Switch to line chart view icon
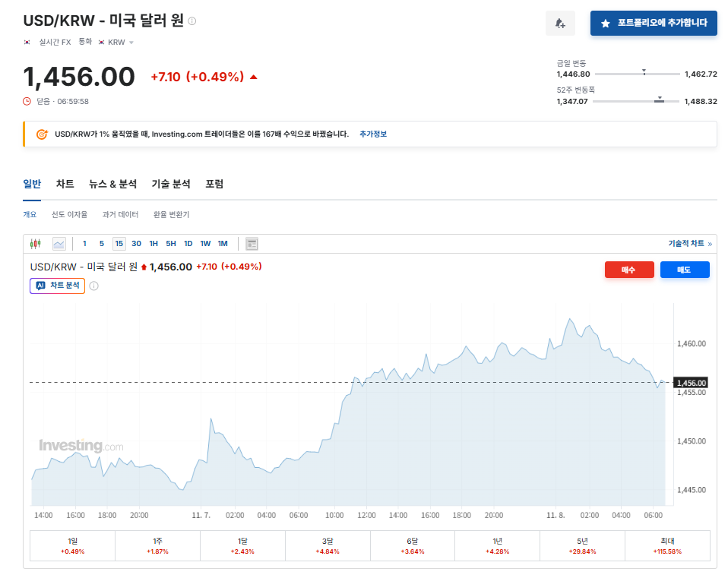Image resolution: width=728 pixels, height=575 pixels. point(58,243)
